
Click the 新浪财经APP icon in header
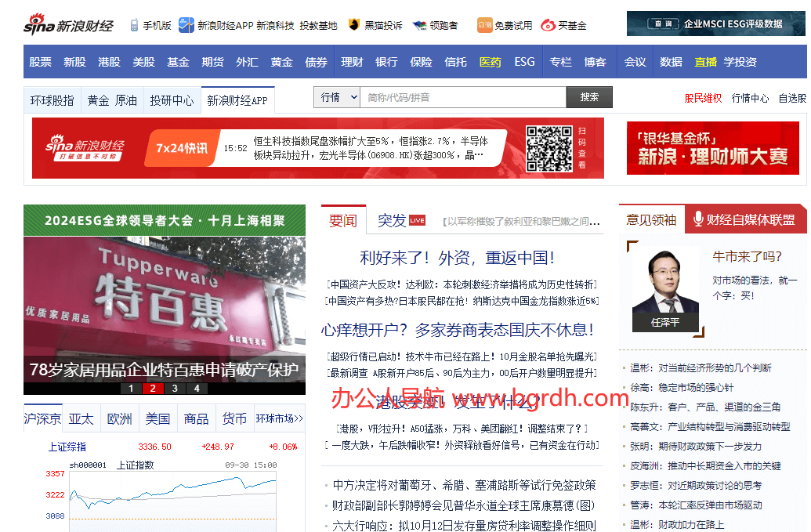click(186, 25)
